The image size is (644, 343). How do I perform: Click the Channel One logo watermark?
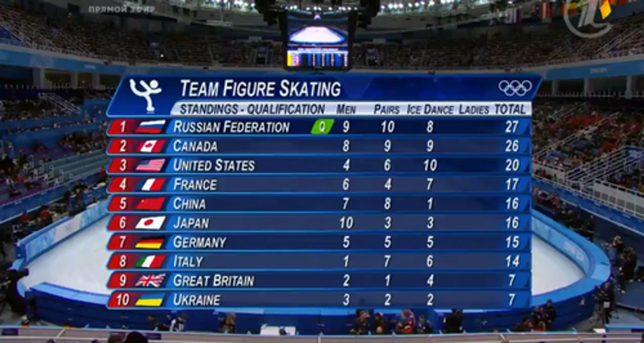click(588, 16)
